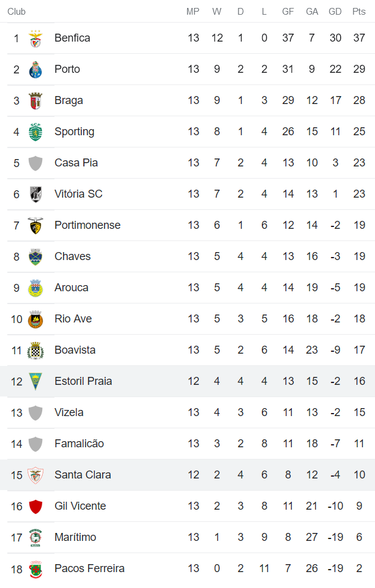Click Benfica's 37 points value
The image size is (375, 588).
pos(359,38)
